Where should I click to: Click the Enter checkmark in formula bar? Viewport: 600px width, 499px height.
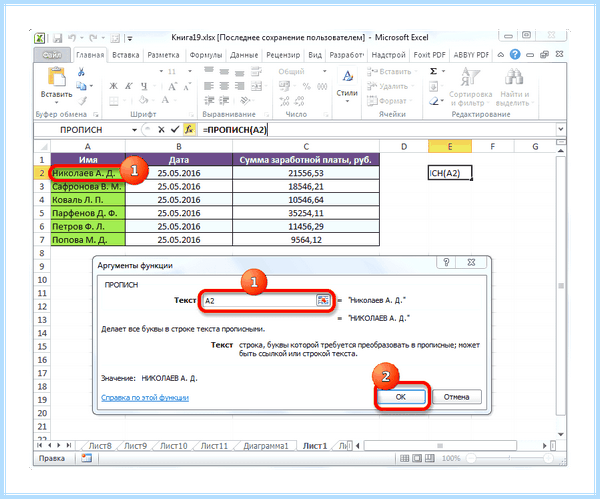[175, 130]
